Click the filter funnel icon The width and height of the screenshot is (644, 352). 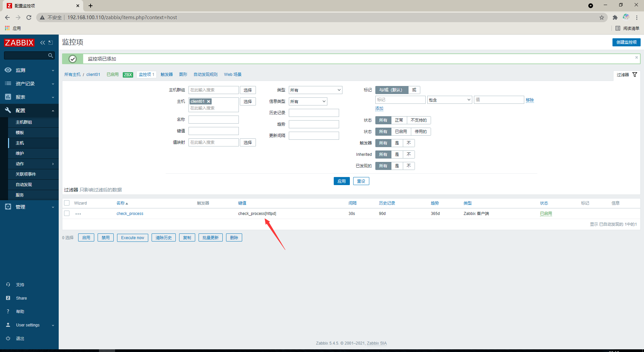click(635, 75)
